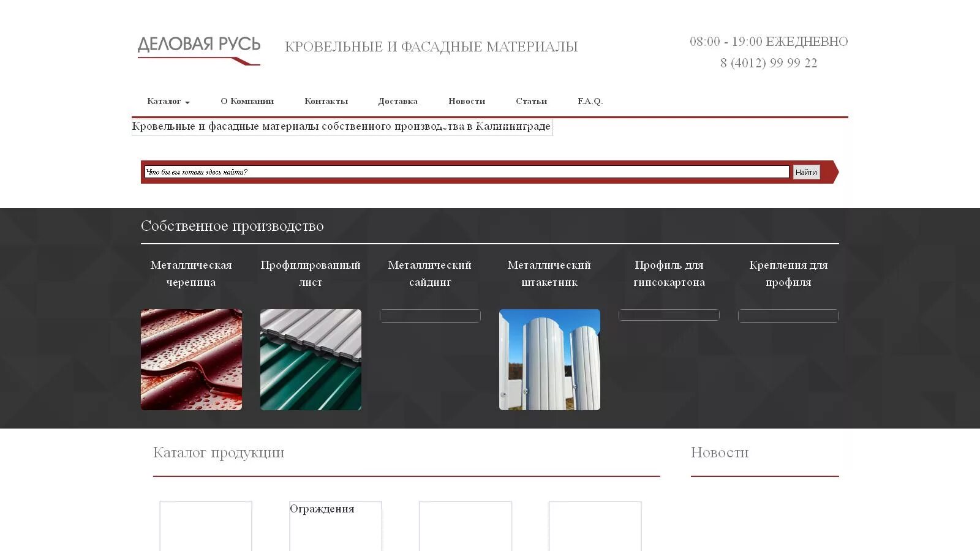The height and width of the screenshot is (551, 980).
Task: Open the Металлический штакетник link
Action: (x=549, y=274)
